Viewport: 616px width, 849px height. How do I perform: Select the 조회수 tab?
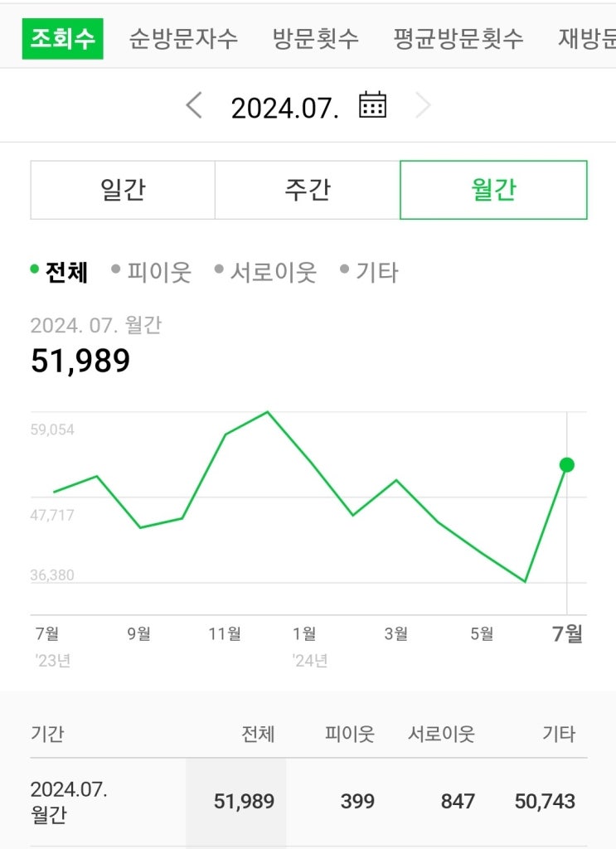coord(63,39)
